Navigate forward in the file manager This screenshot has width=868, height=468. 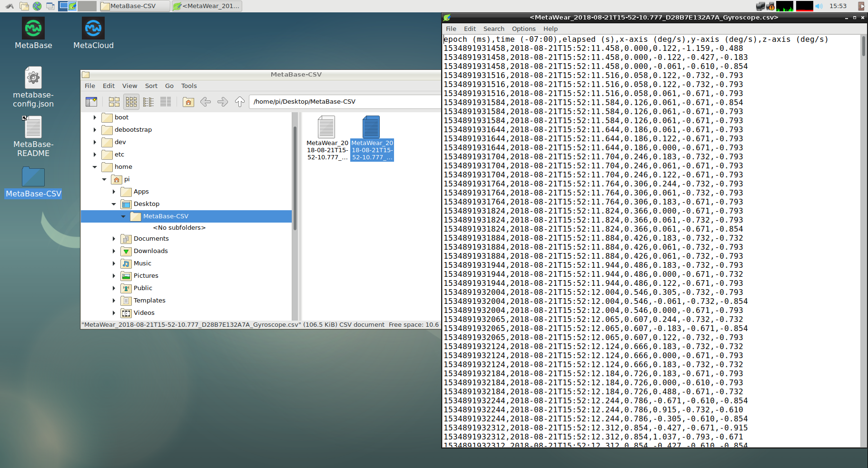(x=223, y=102)
